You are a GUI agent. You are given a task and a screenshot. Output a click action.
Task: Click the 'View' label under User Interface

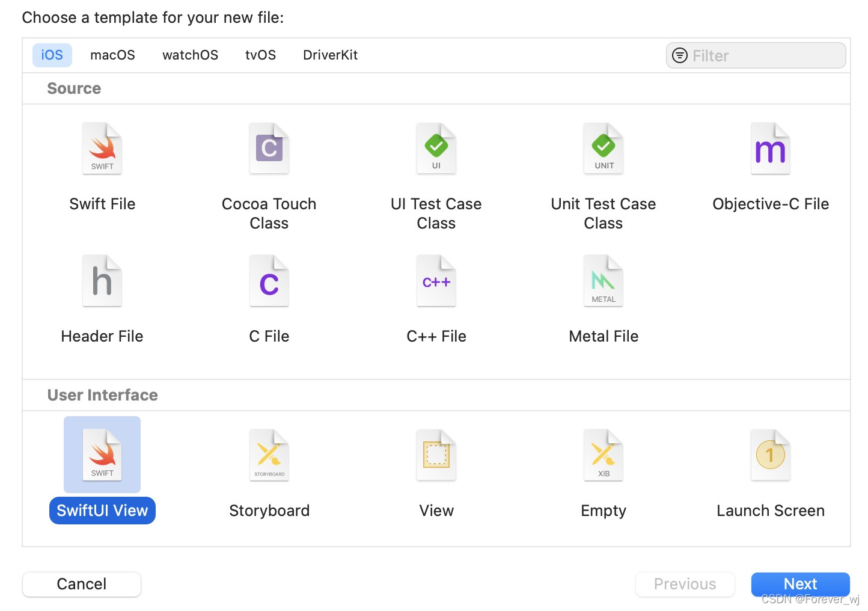[x=436, y=511]
